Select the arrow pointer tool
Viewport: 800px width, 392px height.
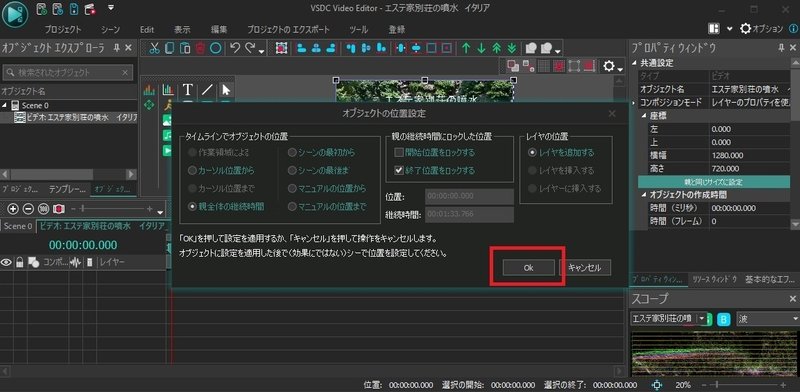click(x=226, y=90)
